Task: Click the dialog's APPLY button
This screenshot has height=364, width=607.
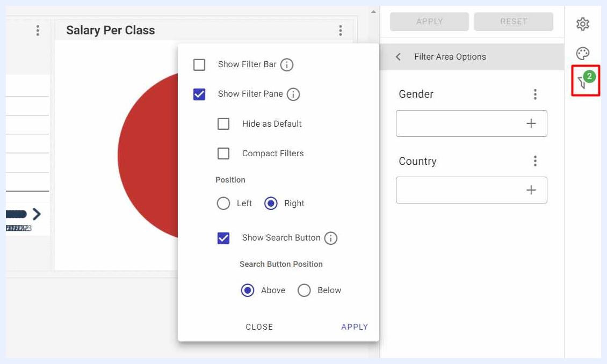Action: [355, 327]
